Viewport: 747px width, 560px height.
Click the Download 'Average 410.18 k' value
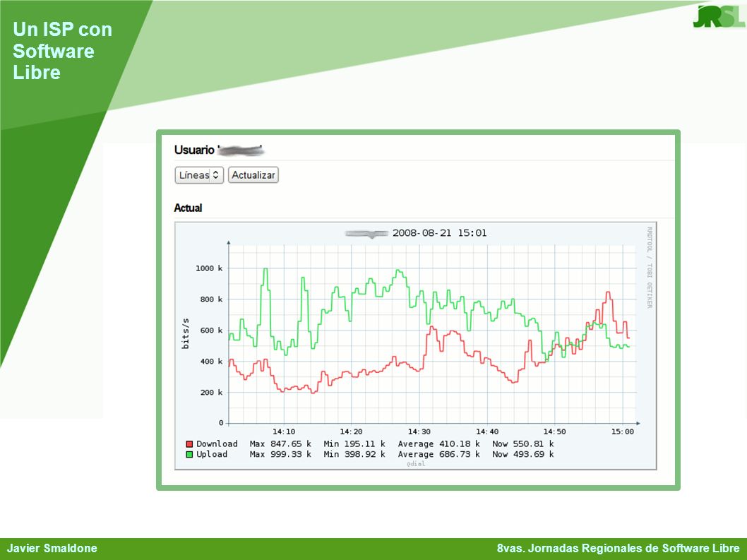(438, 443)
